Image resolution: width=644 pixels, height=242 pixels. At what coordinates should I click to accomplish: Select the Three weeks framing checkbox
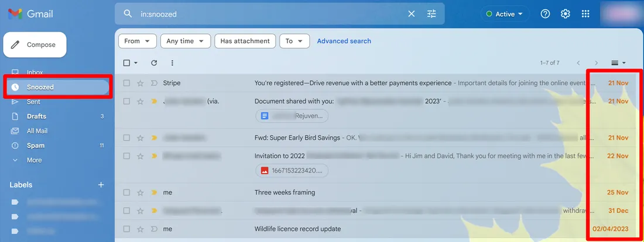pos(126,192)
